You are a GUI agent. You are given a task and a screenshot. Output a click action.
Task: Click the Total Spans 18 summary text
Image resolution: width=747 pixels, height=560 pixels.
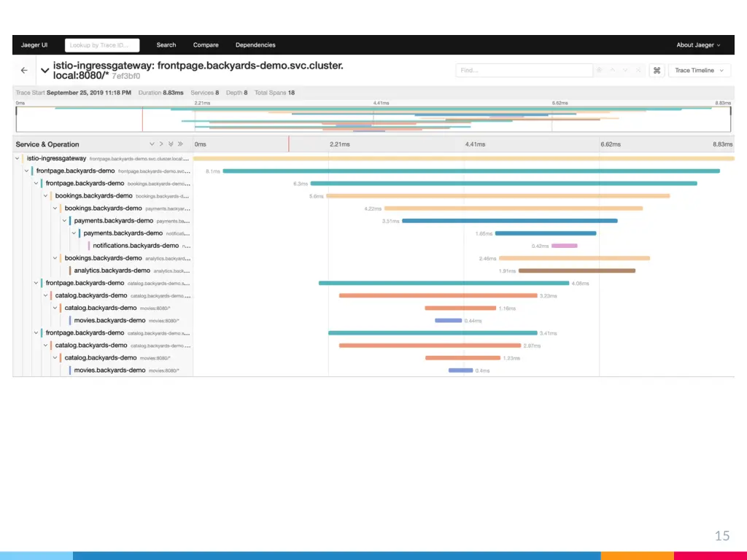click(274, 93)
